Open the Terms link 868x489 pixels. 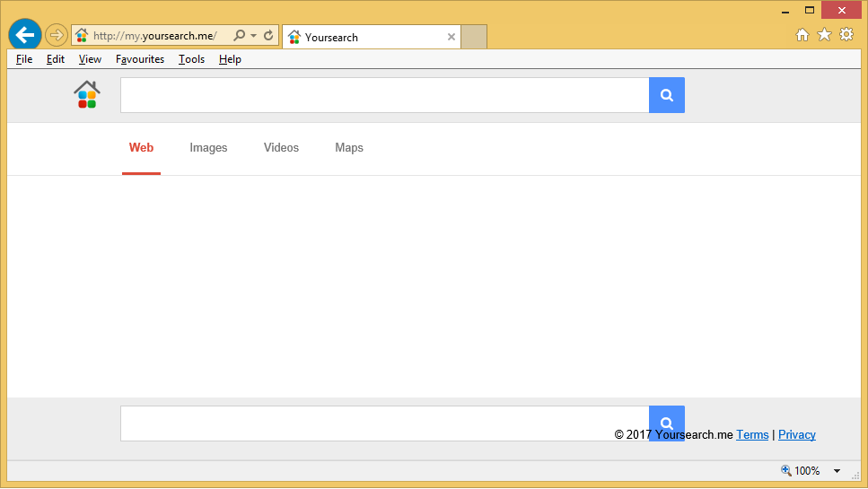[752, 435]
